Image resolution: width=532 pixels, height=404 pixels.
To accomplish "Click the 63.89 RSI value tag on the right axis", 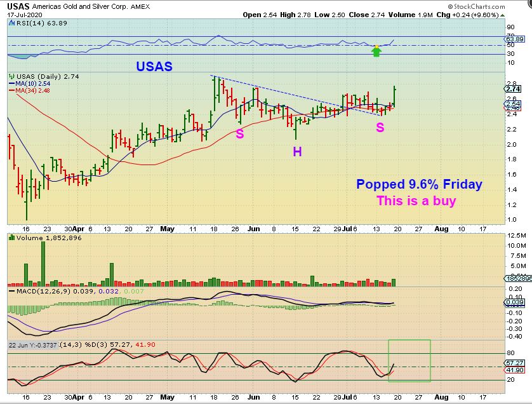I will click(515, 39).
